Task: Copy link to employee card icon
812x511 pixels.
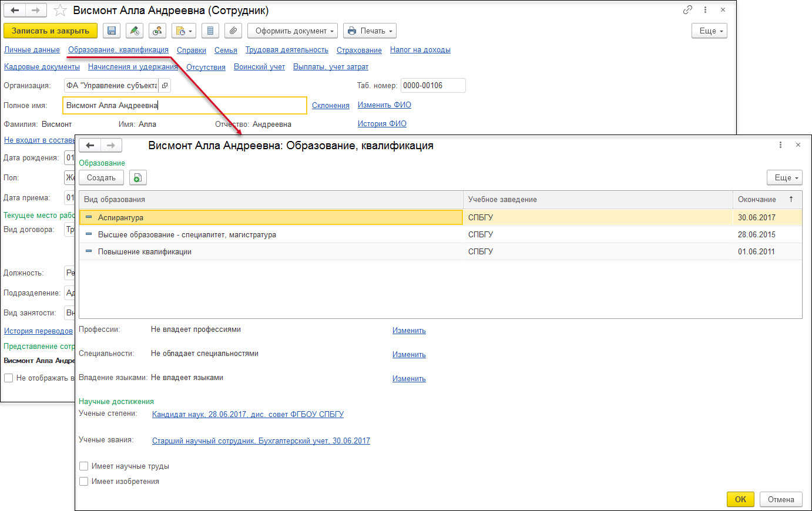Action: click(x=687, y=10)
